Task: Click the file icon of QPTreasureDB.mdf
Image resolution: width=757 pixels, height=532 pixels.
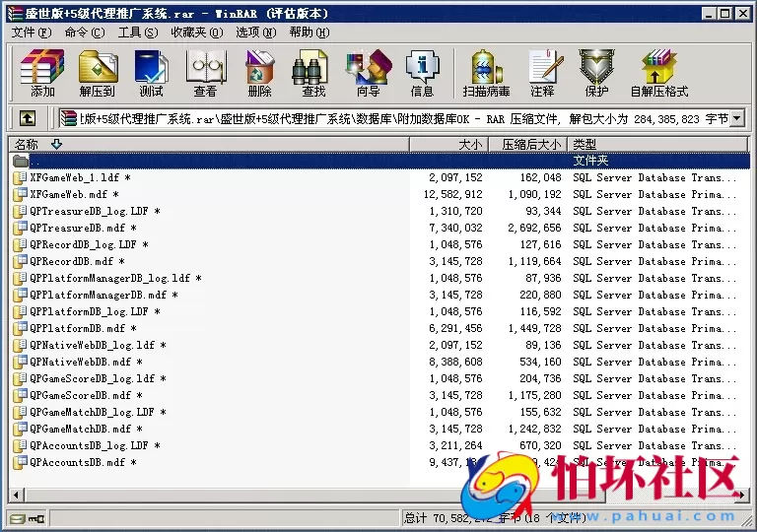Action: (20, 228)
